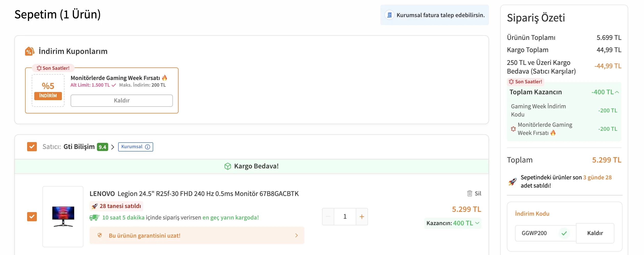
Task: Remove the Gaming Week coupon with Kaldır
Action: point(121,101)
